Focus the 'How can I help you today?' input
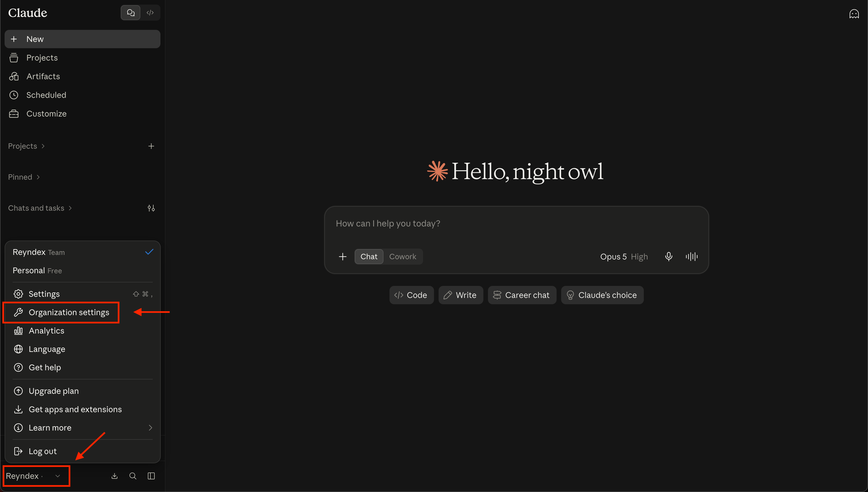 pyautogui.click(x=516, y=224)
